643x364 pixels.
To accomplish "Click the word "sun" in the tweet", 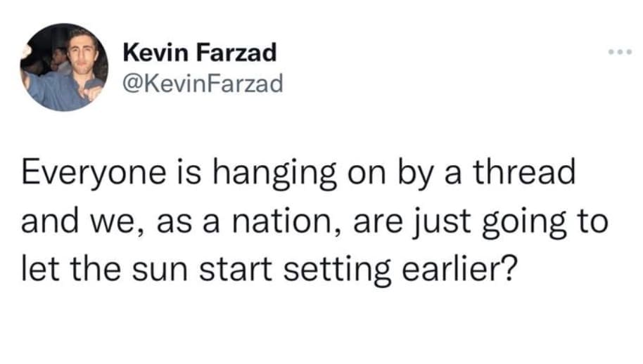I will 171,270.
